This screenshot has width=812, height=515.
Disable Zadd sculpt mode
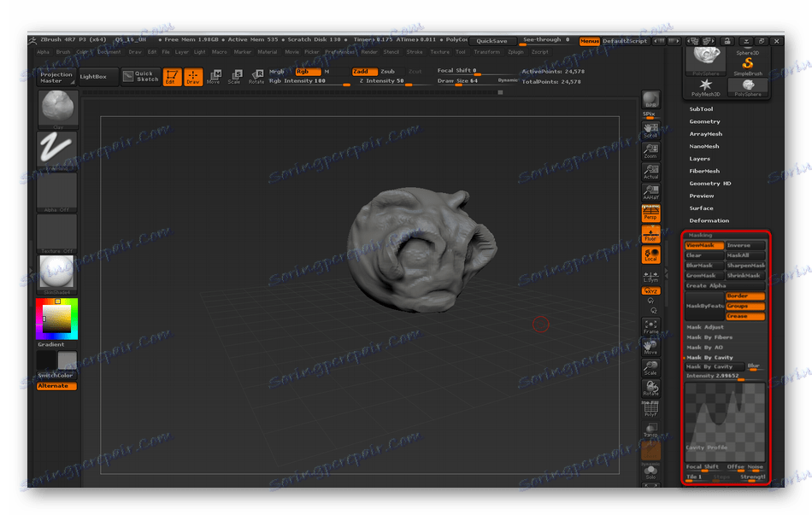coord(364,72)
